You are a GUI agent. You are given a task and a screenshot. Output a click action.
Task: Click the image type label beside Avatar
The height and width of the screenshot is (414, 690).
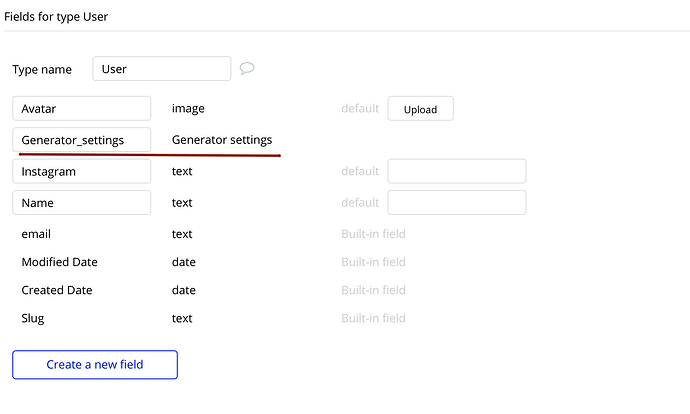click(188, 109)
